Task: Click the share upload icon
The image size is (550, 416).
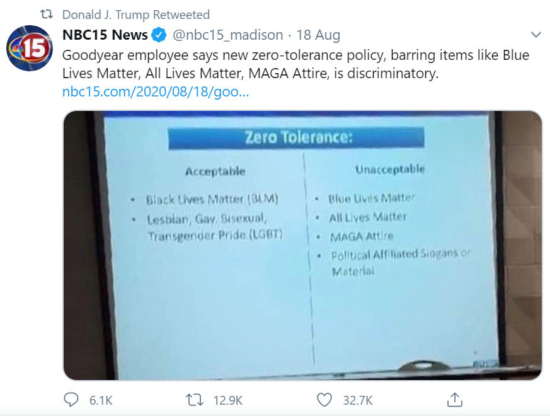Action: pyautogui.click(x=455, y=400)
